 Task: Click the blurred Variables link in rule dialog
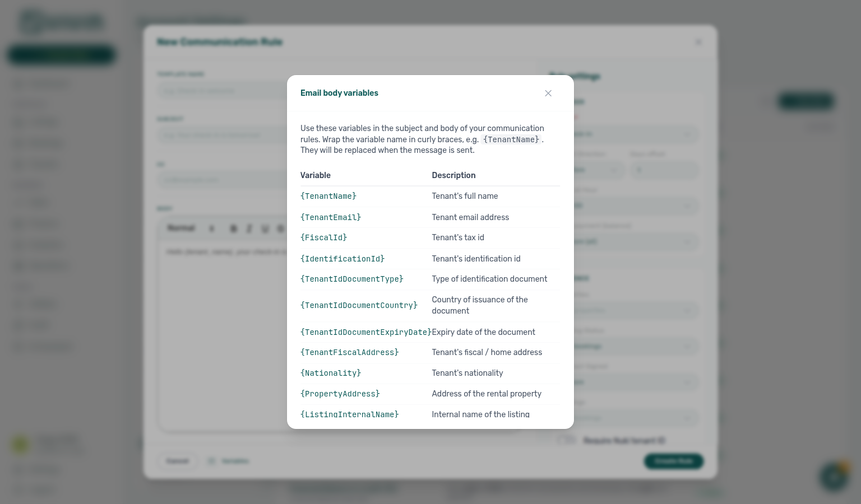(229, 461)
